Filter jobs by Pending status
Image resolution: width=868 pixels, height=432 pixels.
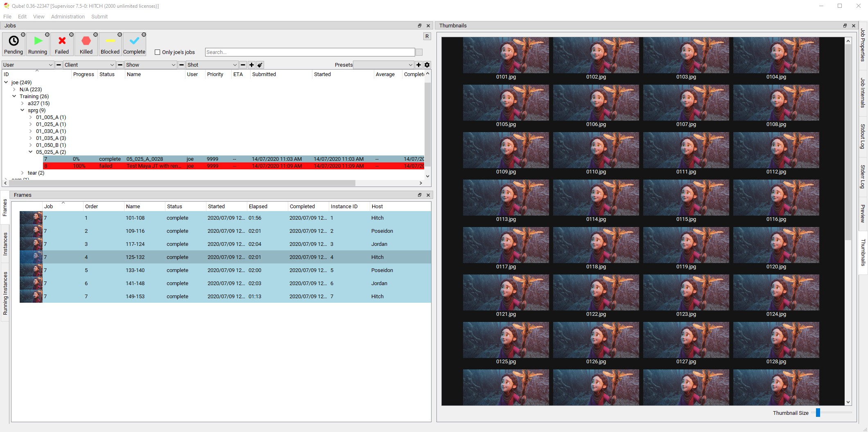(x=14, y=44)
